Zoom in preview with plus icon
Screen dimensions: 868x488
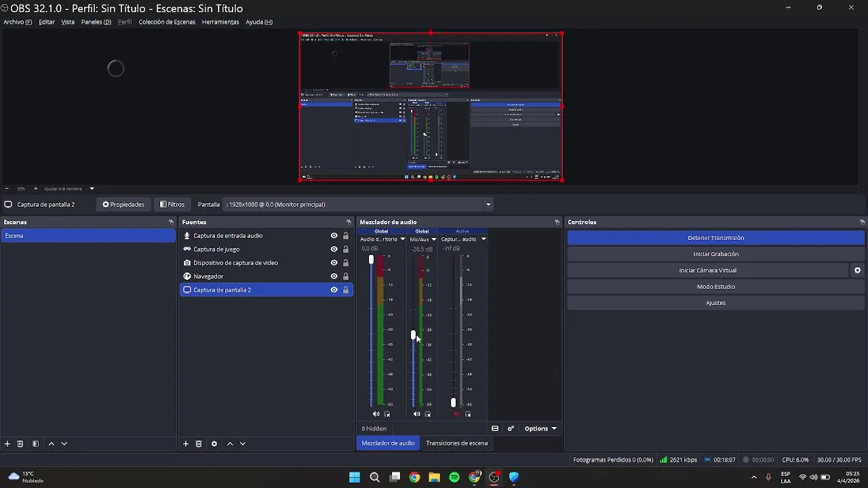[x=35, y=188]
